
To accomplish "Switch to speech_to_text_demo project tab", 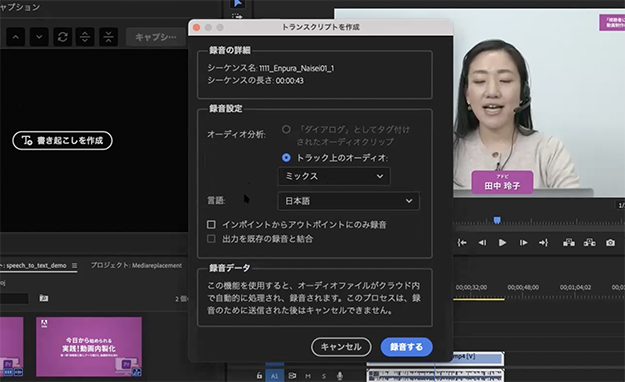I will pos(35,266).
